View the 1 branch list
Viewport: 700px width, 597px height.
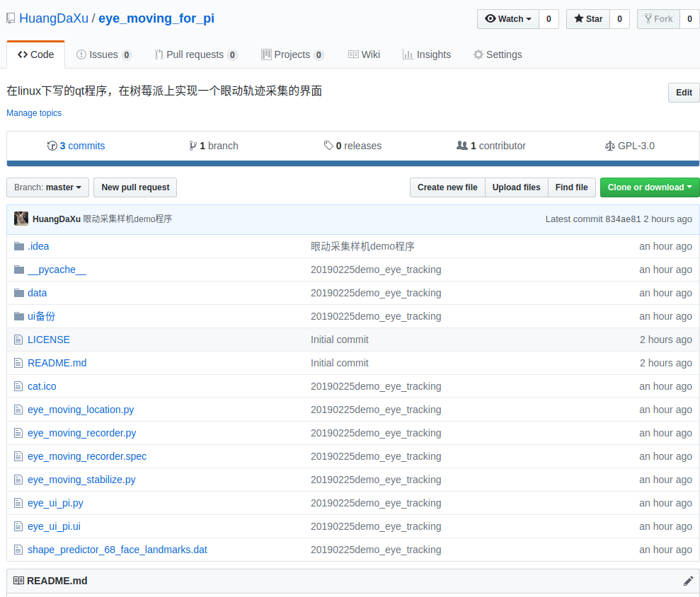pyautogui.click(x=213, y=146)
